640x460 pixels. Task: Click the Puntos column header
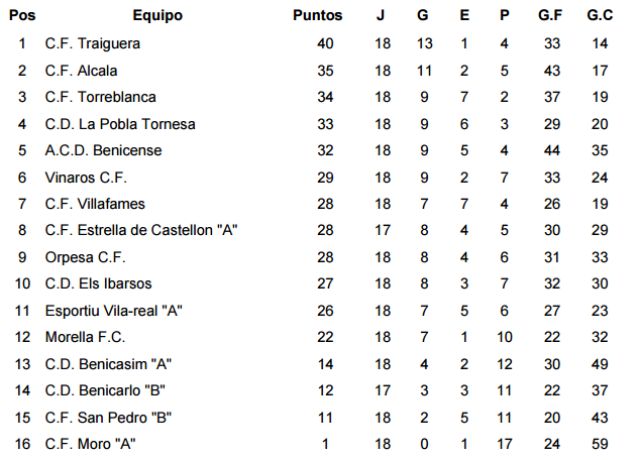click(x=318, y=15)
